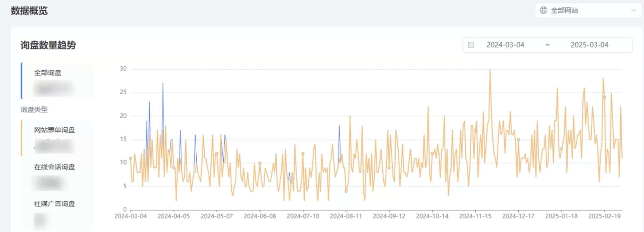Click the highest orange peak reaching 30
644x232 pixels.
[490, 70]
